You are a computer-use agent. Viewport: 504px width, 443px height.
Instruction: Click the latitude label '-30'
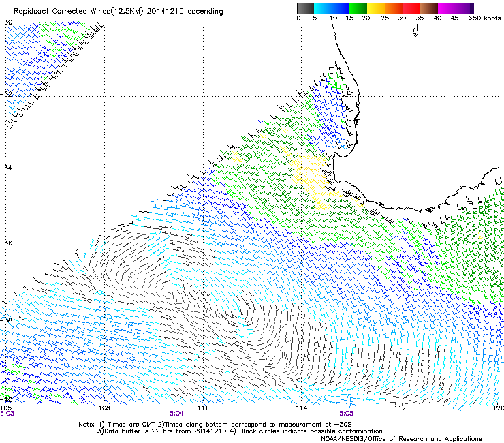tap(6, 22)
